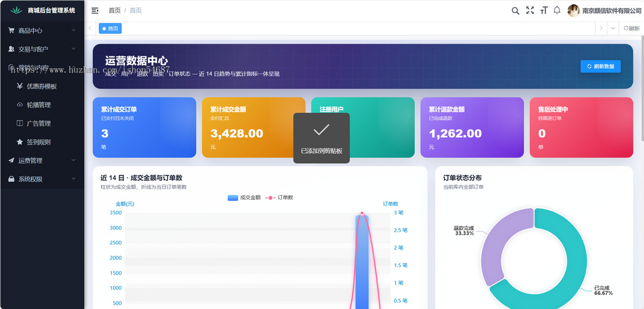Click the last 首页 breadcrumb

coord(136,10)
